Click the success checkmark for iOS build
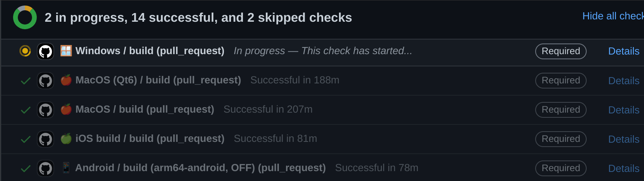644x181 pixels. click(x=26, y=139)
